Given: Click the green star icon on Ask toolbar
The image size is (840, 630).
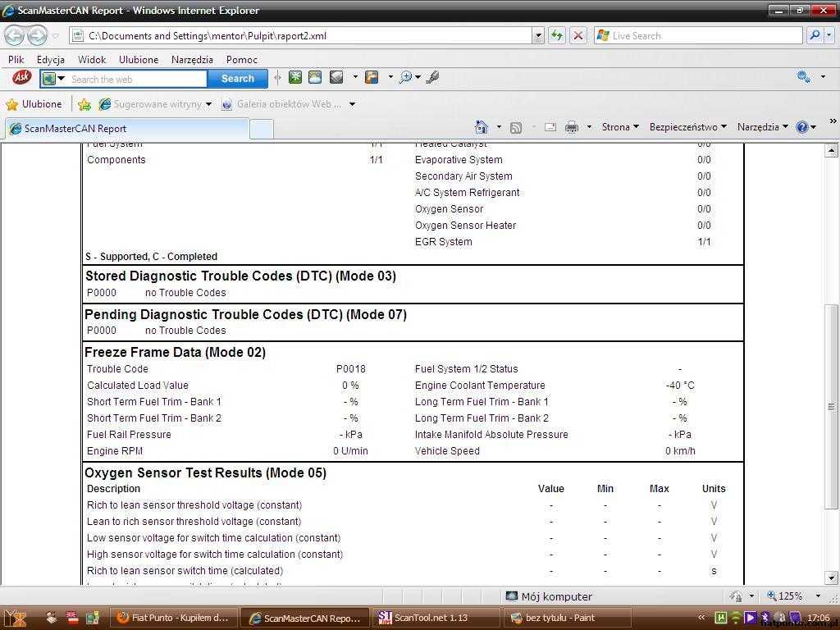Looking at the screenshot, I should [295, 78].
